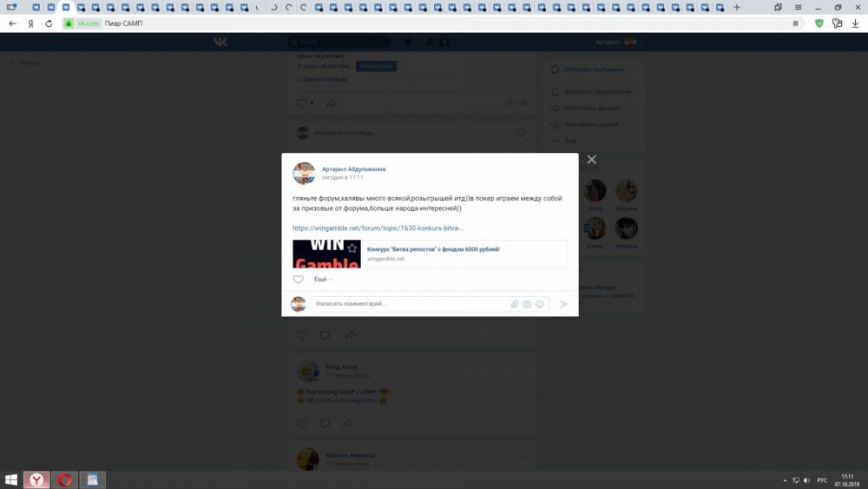Open member Анна's avatar
The image size is (868, 489).
click(x=595, y=190)
